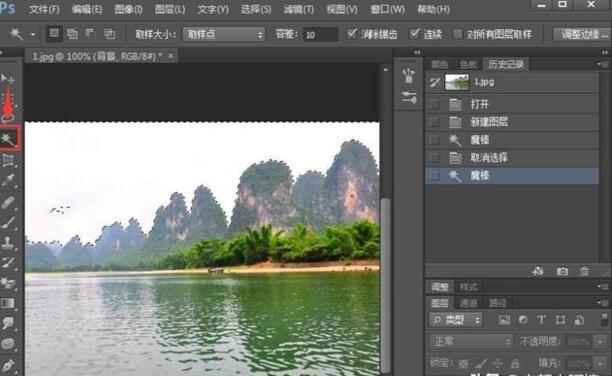Set history brush source at 打开 state
This screenshot has width=612, height=376.
434,104
